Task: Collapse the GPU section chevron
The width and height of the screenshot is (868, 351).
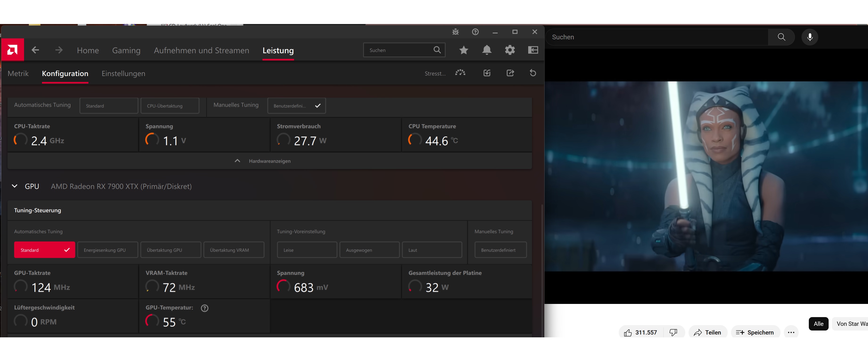Action: tap(14, 186)
